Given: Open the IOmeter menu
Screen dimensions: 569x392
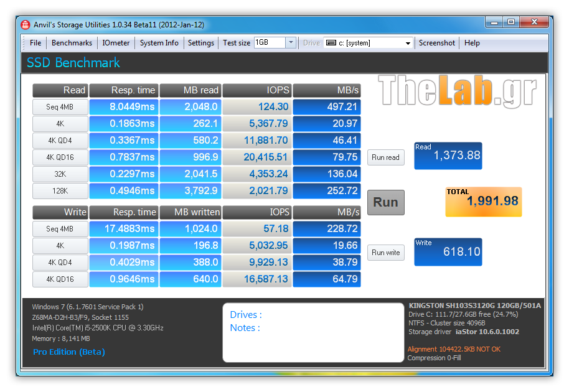Looking at the screenshot, I should tap(116, 43).
